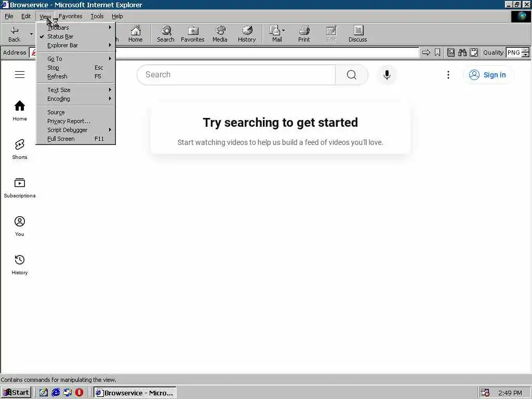The width and height of the screenshot is (532, 399).
Task: Click the Quality PNG value field
Action: (514, 52)
